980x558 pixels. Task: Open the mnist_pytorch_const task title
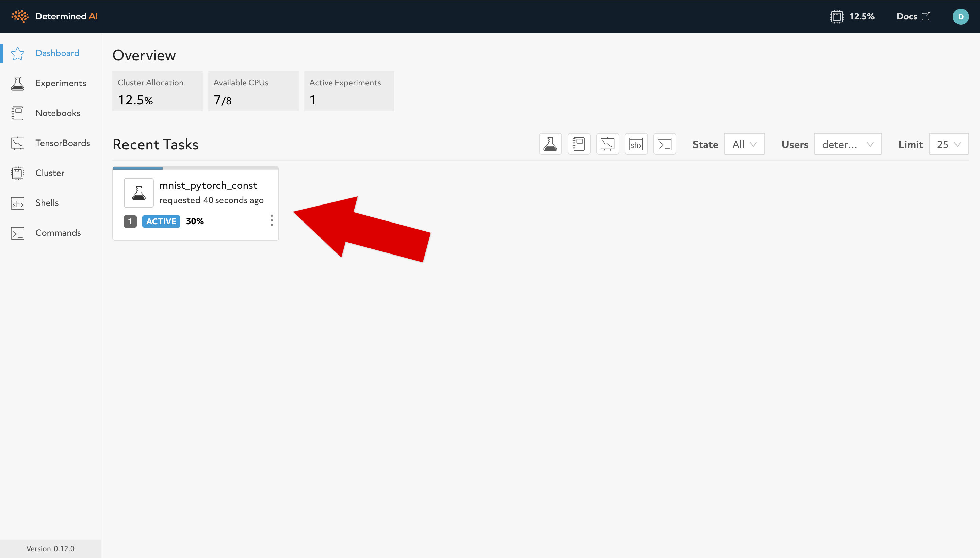208,185
